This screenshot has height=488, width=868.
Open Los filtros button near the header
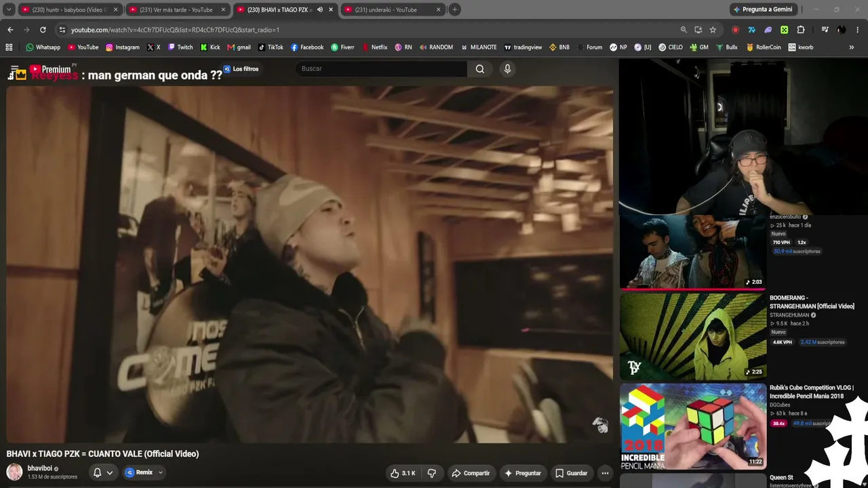coord(241,69)
